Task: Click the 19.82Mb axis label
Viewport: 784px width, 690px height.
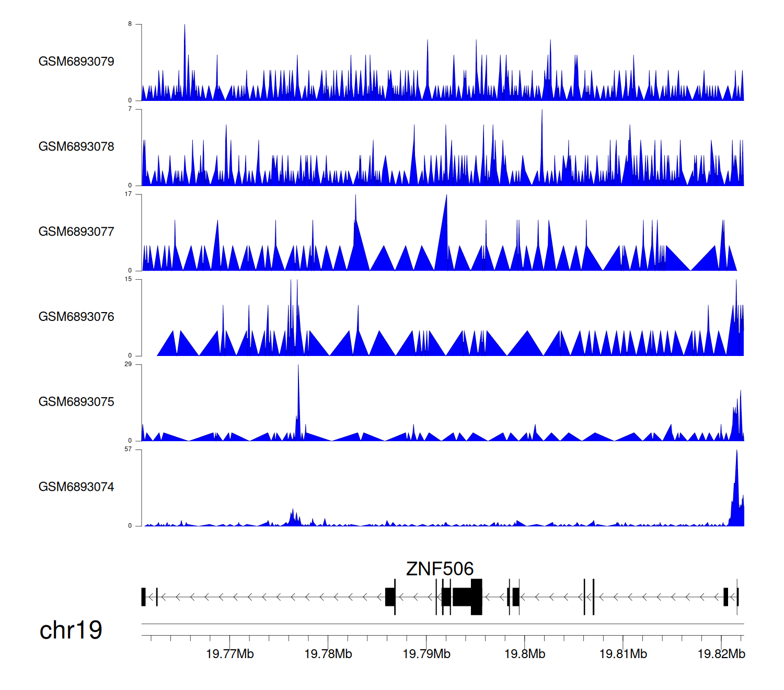Action: coord(721,654)
